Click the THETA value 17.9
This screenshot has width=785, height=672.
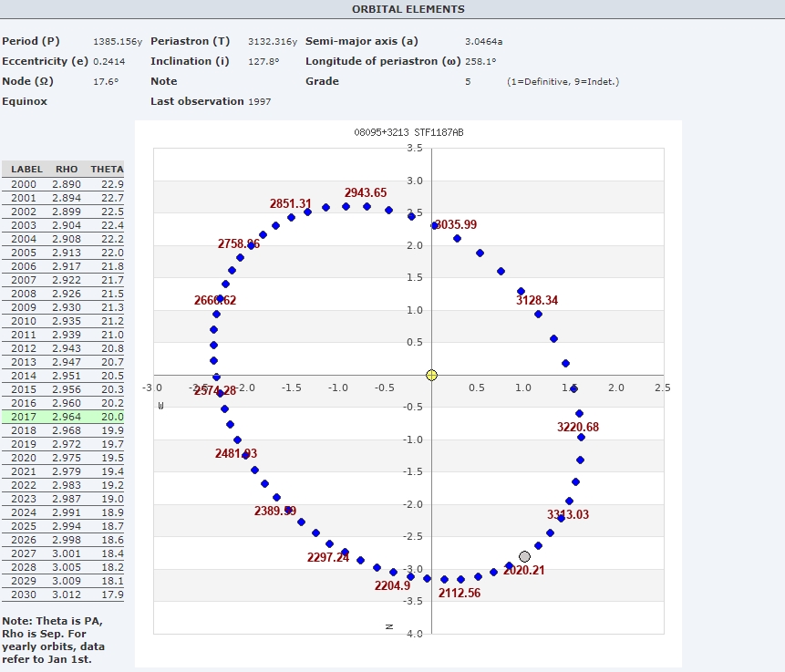(x=112, y=594)
